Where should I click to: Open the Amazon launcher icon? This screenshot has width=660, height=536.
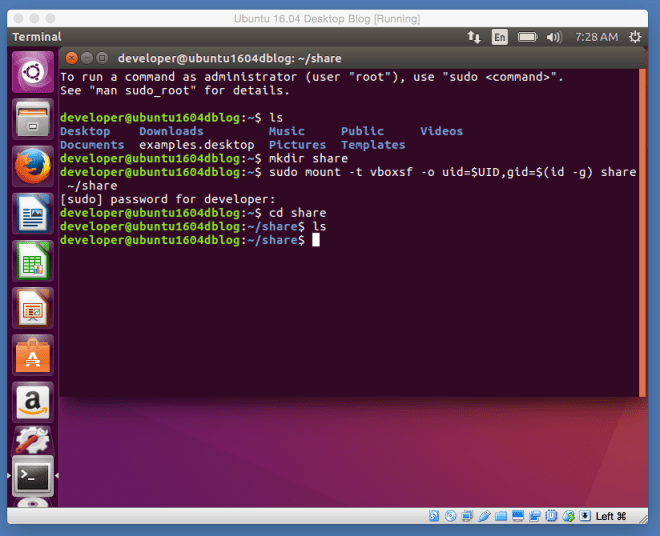(x=32, y=401)
